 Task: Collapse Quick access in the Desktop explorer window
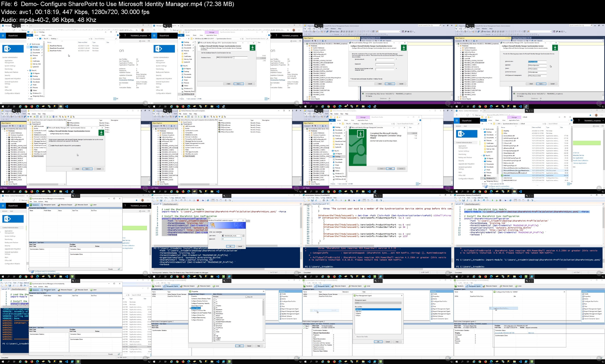point(28,44)
